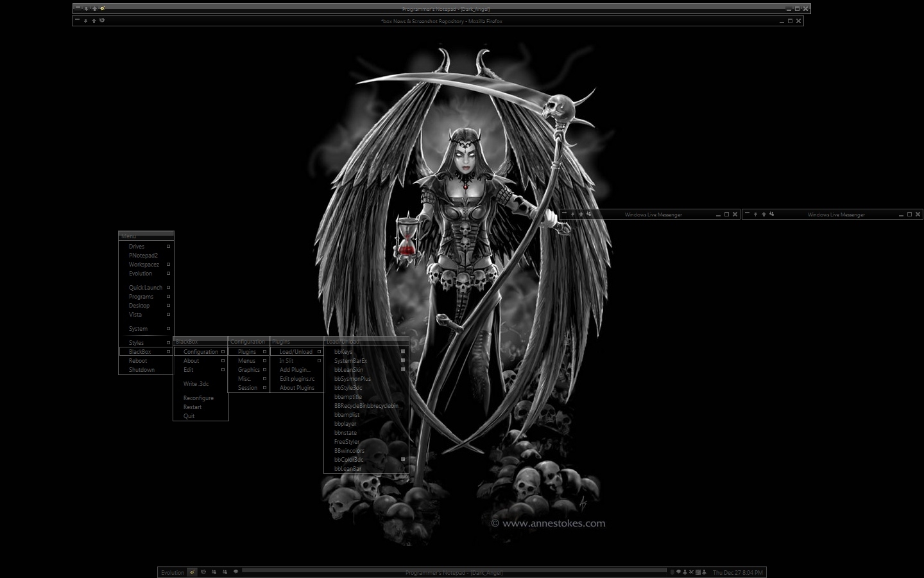This screenshot has height=578, width=924.
Task: Click the up-arrow icon in the Firefox title bar
Action: coord(94,21)
